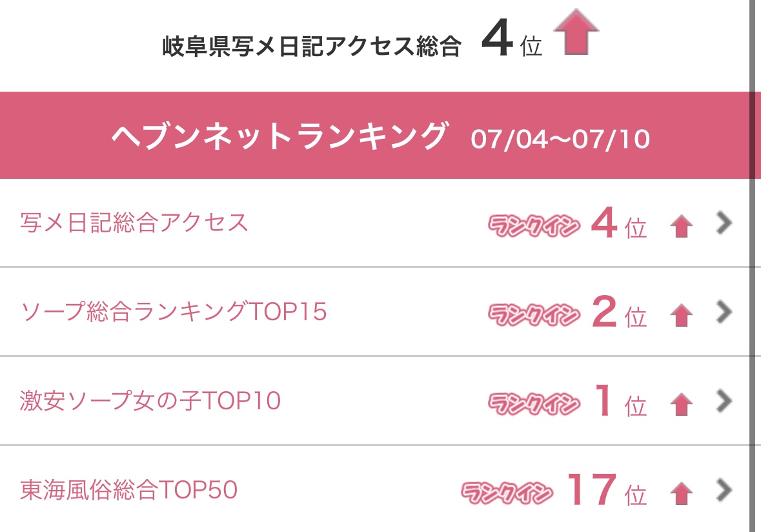Expand 写メ日記総合アクセス row with right chevron
The height and width of the screenshot is (532, 761).
[724, 223]
